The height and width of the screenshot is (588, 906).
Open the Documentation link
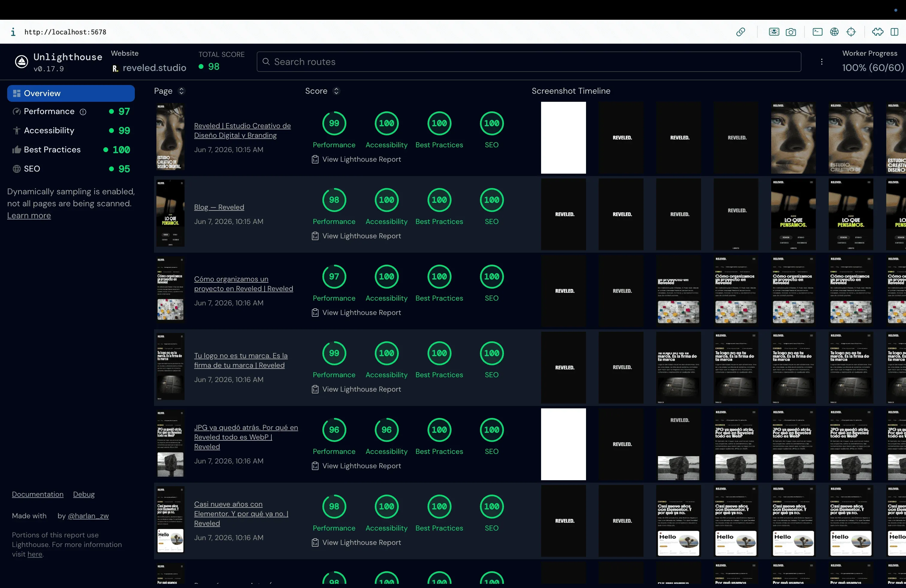point(38,494)
